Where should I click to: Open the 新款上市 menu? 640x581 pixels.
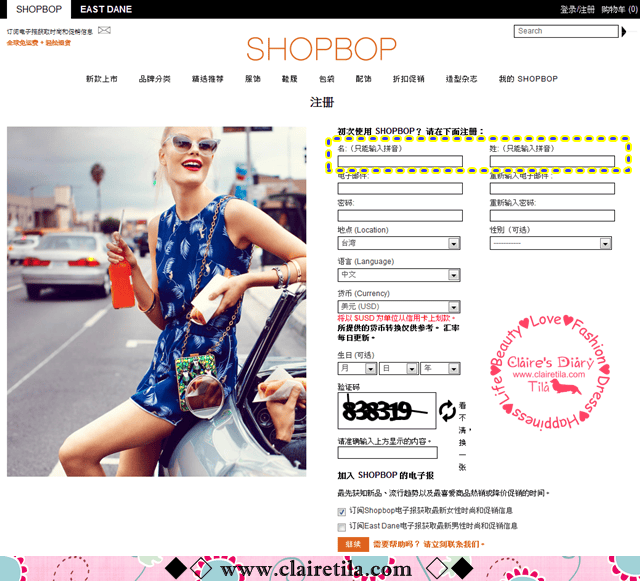[101, 78]
